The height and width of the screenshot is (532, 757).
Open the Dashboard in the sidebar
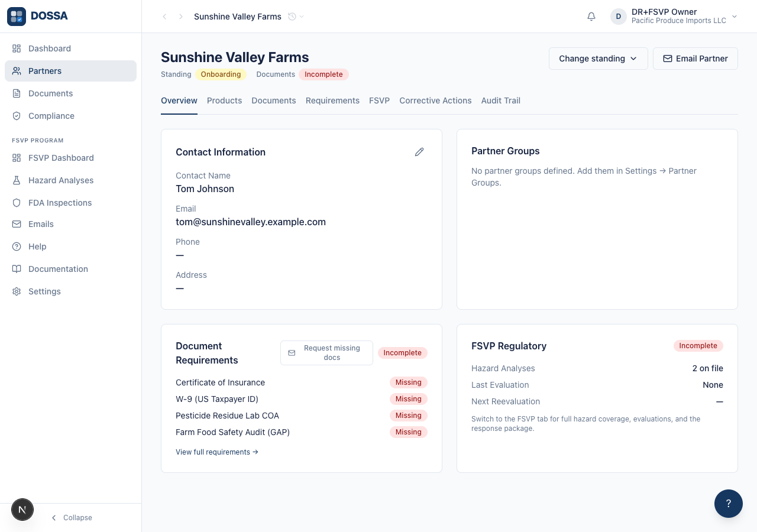tap(70, 48)
